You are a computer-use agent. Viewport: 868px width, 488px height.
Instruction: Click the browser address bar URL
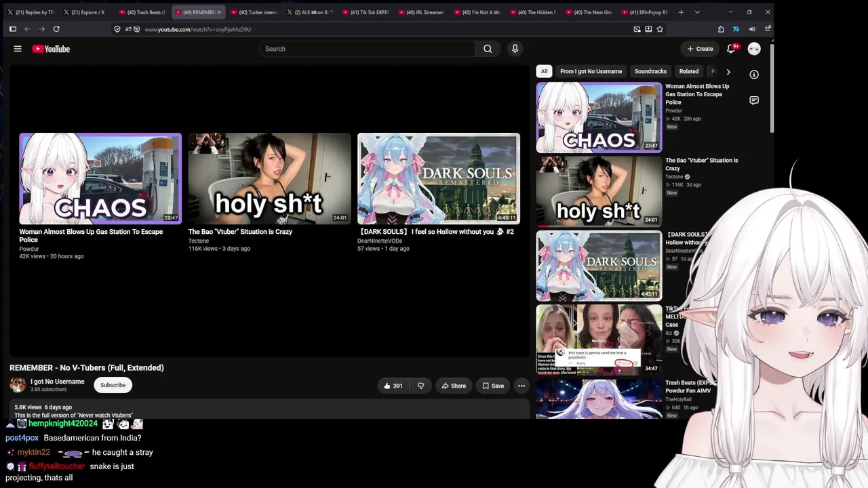point(197,29)
